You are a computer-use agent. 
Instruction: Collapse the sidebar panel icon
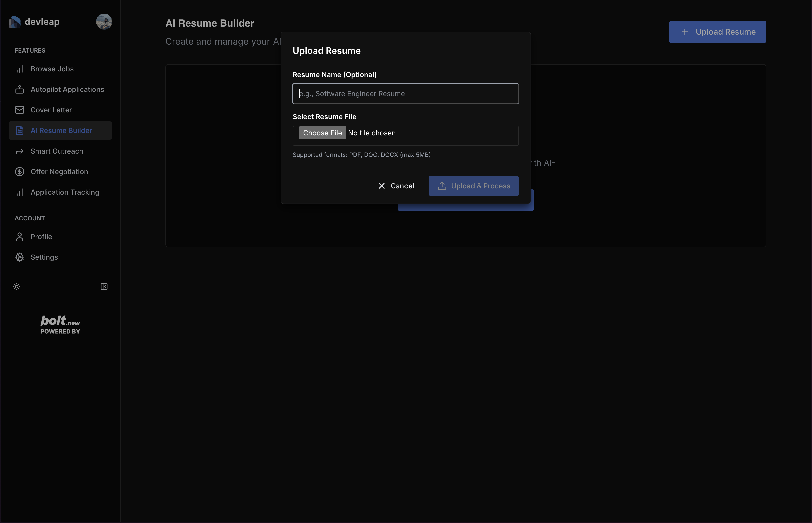point(104,287)
